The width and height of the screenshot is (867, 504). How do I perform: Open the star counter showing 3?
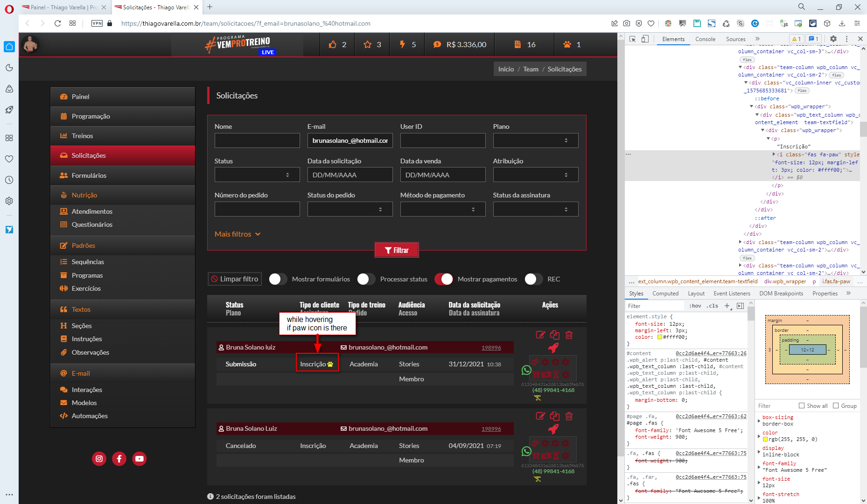tap(372, 44)
